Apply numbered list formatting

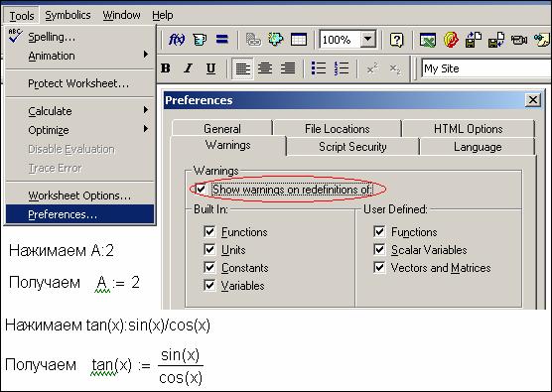[342, 68]
